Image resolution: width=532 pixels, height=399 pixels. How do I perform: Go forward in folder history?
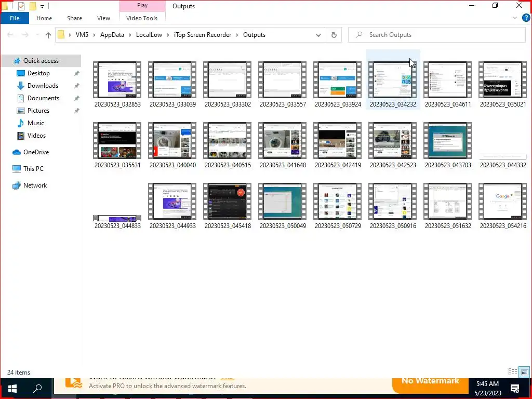coord(25,35)
